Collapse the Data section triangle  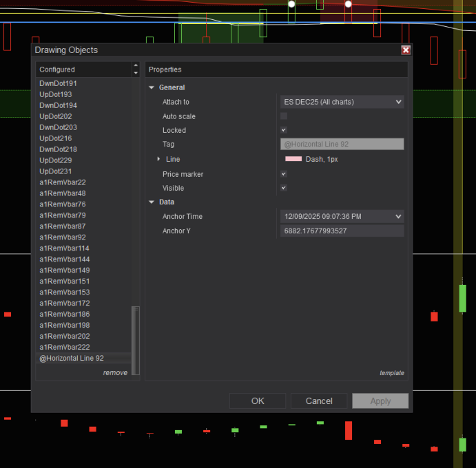pyautogui.click(x=152, y=202)
